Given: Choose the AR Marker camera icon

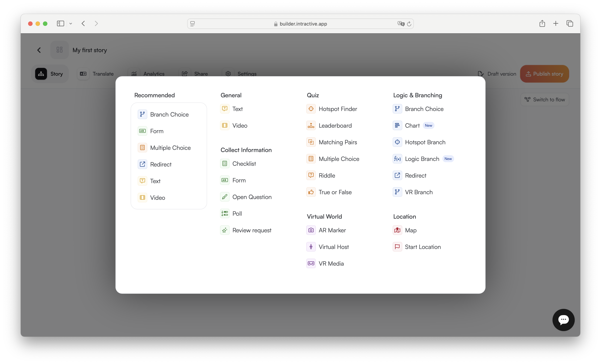Looking at the screenshot, I should tap(311, 230).
